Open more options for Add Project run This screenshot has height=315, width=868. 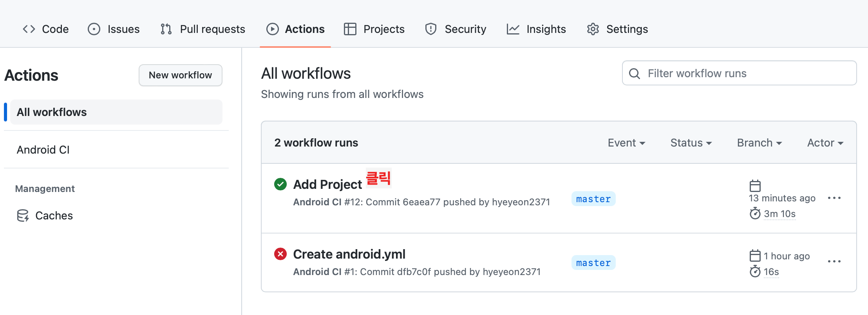[834, 198]
